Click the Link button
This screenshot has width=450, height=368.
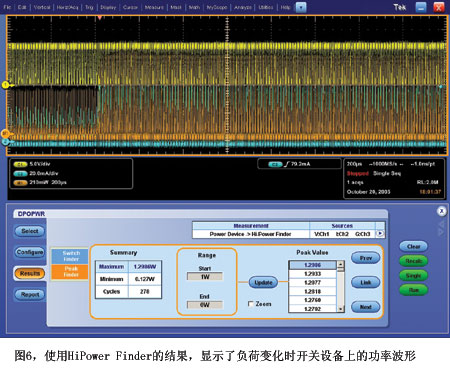(366, 282)
